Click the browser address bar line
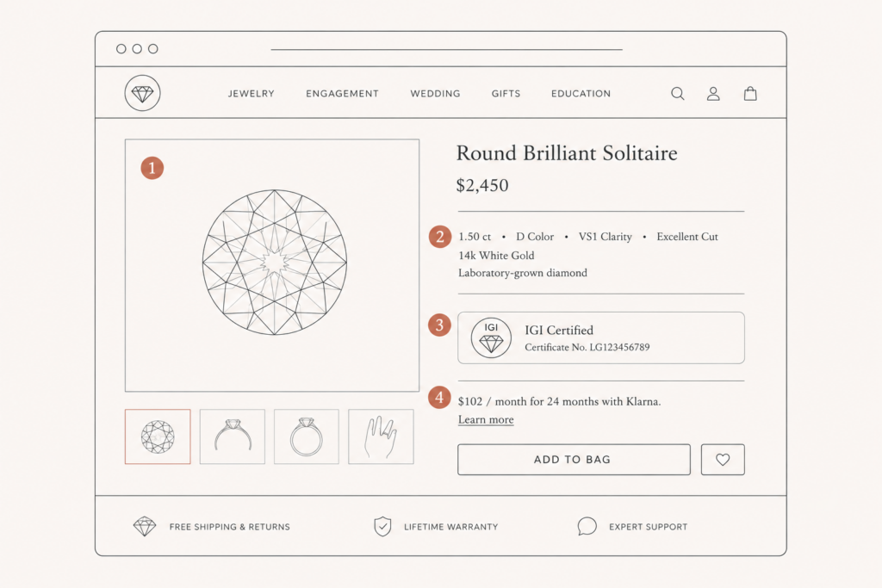882x588 pixels. coord(447,49)
